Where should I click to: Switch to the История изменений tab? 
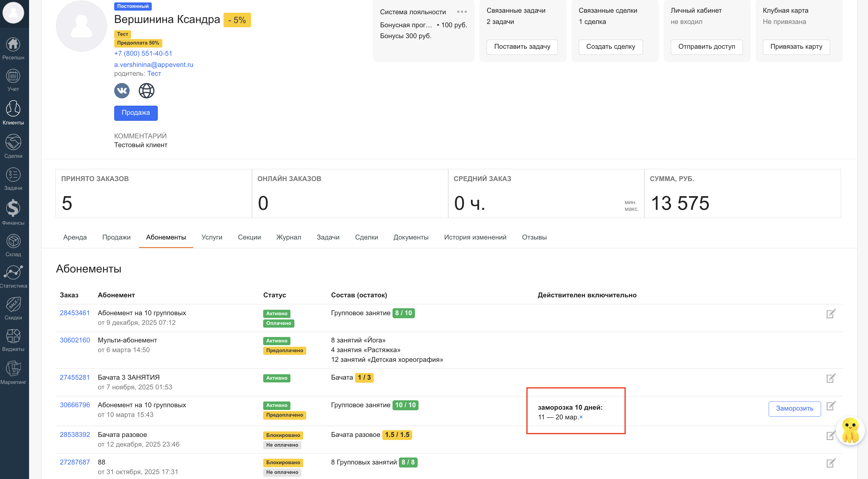coord(475,237)
